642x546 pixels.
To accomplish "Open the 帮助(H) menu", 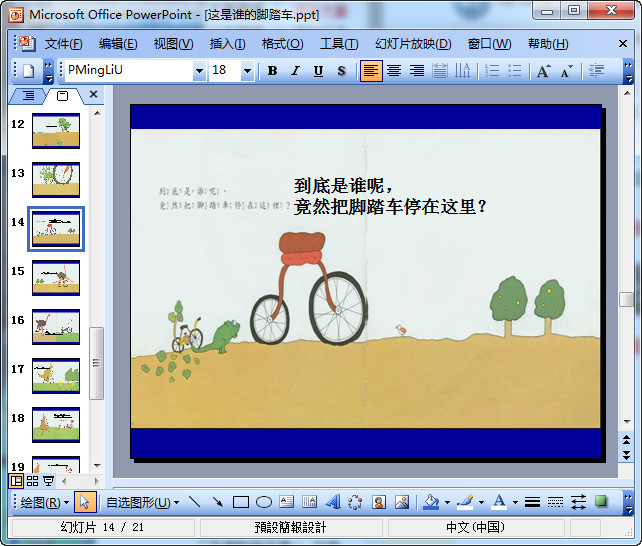I will coord(548,44).
